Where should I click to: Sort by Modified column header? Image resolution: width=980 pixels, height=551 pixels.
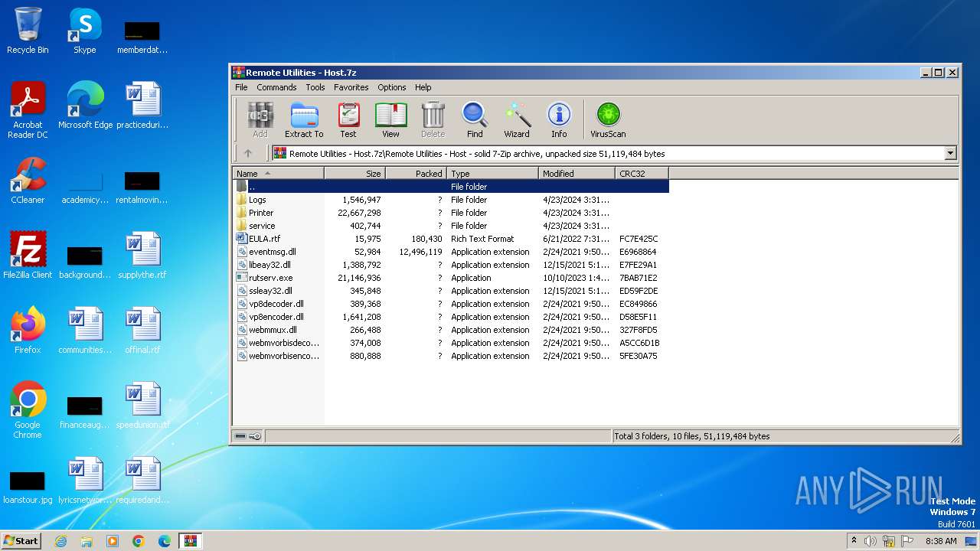[577, 174]
